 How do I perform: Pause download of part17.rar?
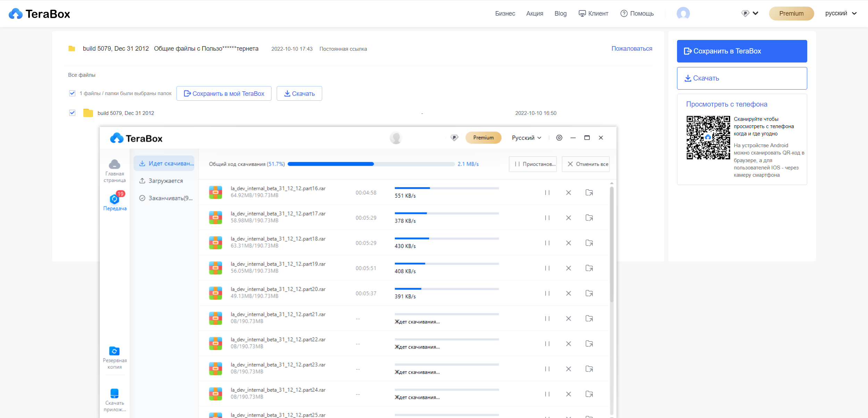pos(547,218)
